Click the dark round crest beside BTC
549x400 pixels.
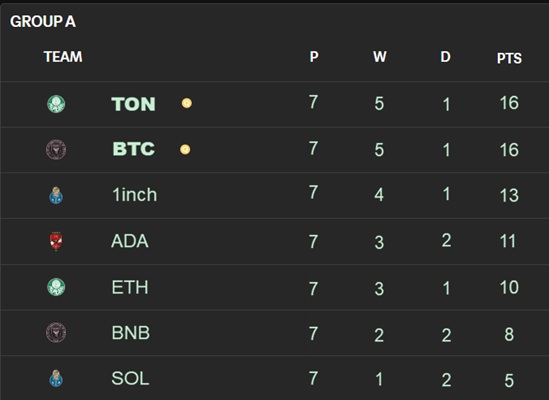tap(56, 150)
